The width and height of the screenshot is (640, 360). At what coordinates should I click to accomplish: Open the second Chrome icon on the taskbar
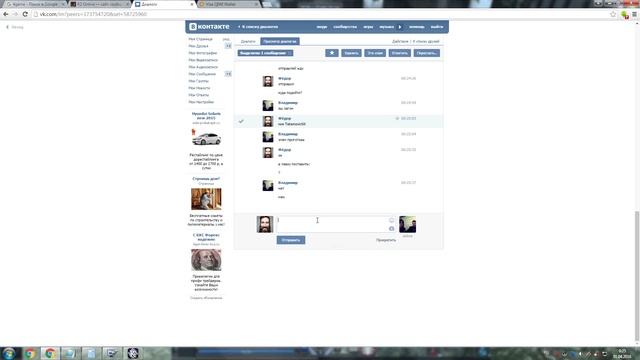coord(50,353)
